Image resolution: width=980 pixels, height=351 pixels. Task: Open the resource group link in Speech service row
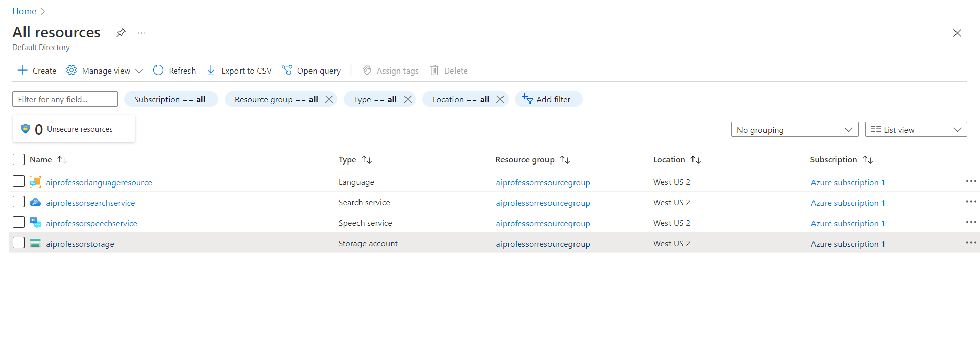[x=543, y=223]
